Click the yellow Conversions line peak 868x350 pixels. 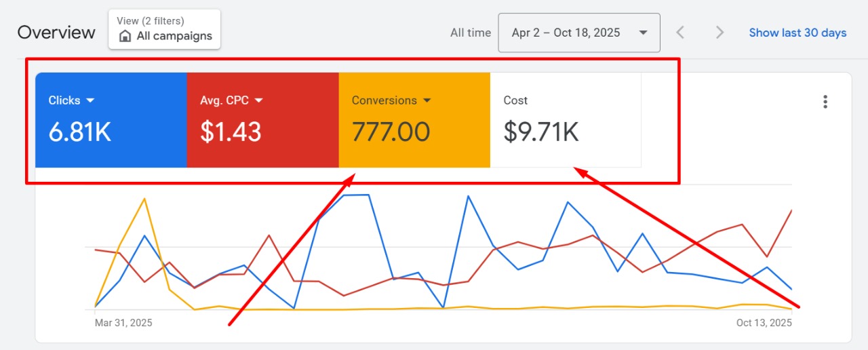[x=144, y=199]
